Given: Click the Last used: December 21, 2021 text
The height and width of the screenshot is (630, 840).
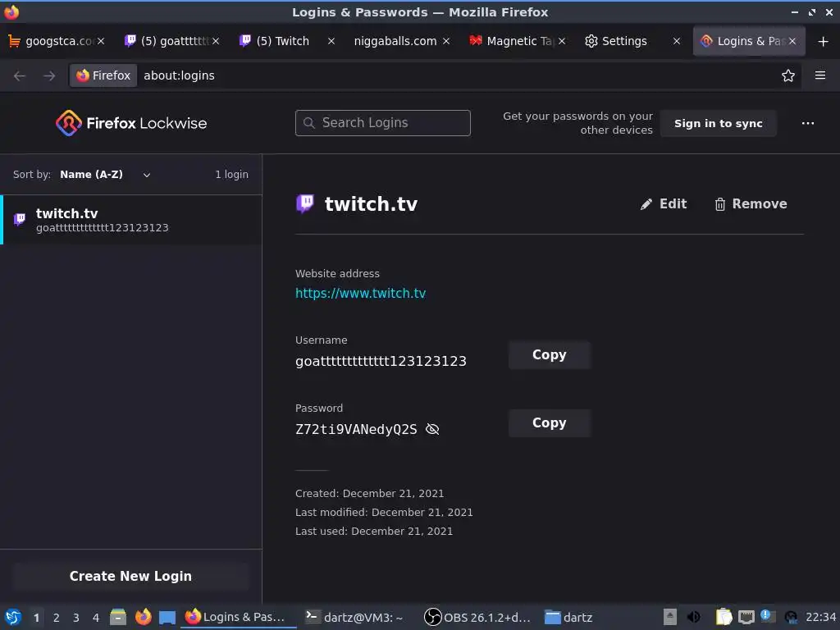Looking at the screenshot, I should (x=374, y=531).
